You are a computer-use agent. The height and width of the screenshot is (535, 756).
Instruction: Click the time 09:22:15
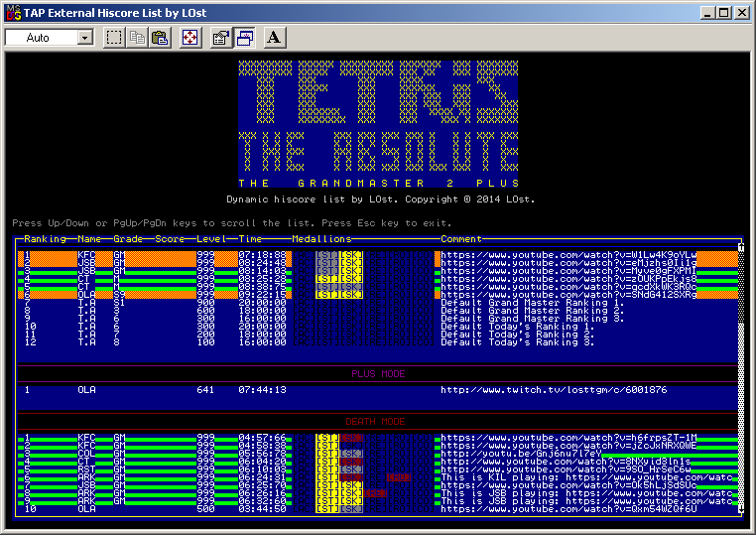click(x=262, y=294)
